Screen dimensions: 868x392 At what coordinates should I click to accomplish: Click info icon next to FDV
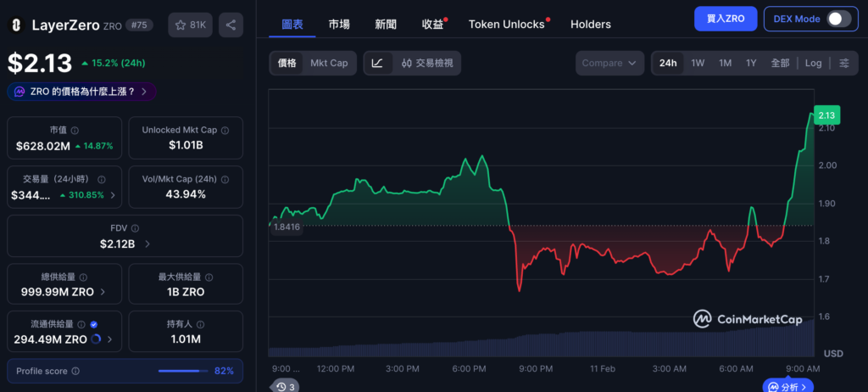coord(136,228)
